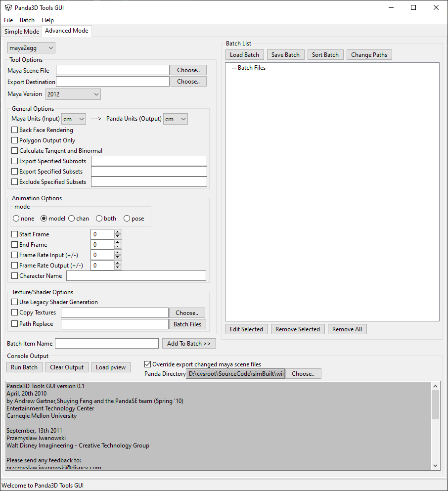Screen dimensions: 448x491
Task: Switch to the Simple Mode tab
Action: click(x=22, y=31)
